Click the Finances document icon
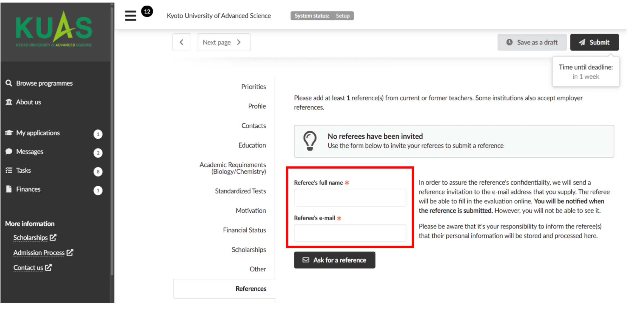 (x=9, y=189)
